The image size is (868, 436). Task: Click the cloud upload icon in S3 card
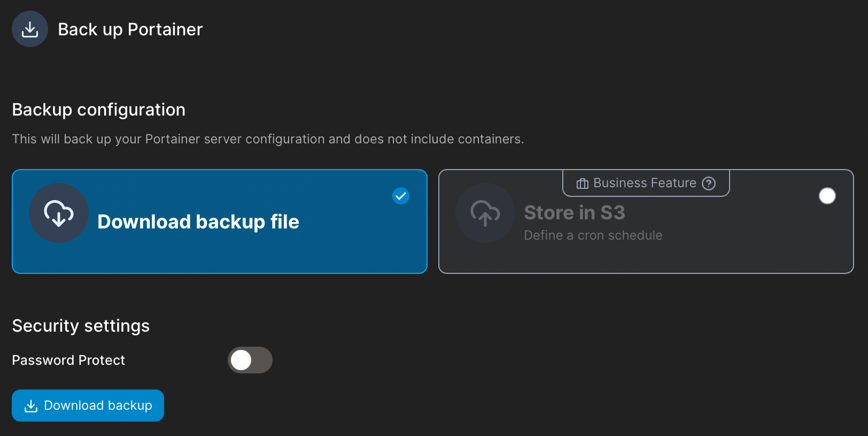485,213
